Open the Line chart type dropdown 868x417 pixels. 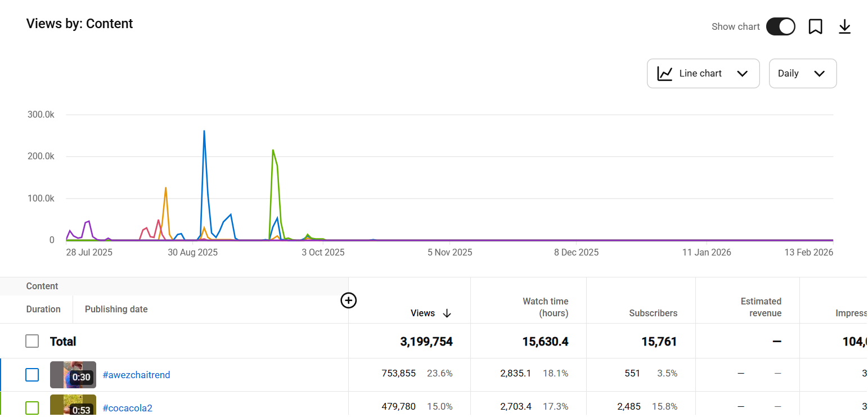(703, 74)
